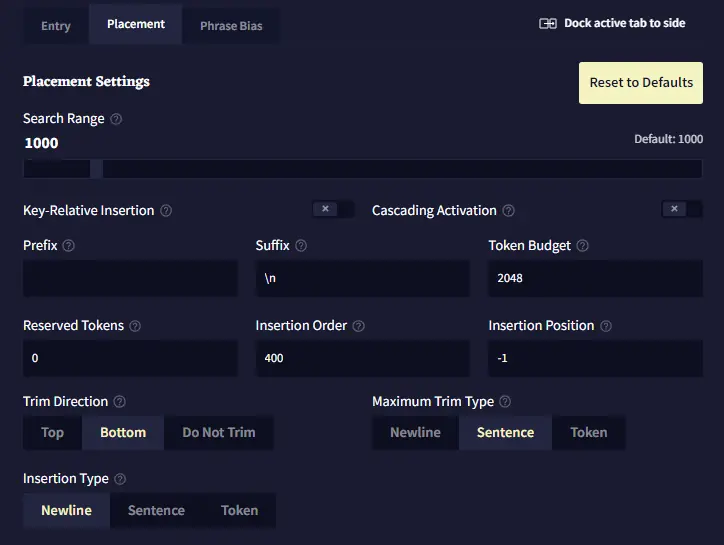Set Insertion Type to Sentence
The height and width of the screenshot is (545, 724).
[156, 510]
